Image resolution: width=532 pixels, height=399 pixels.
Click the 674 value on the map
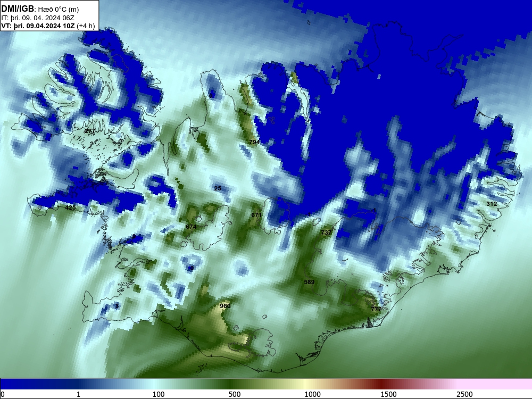coord(191,227)
